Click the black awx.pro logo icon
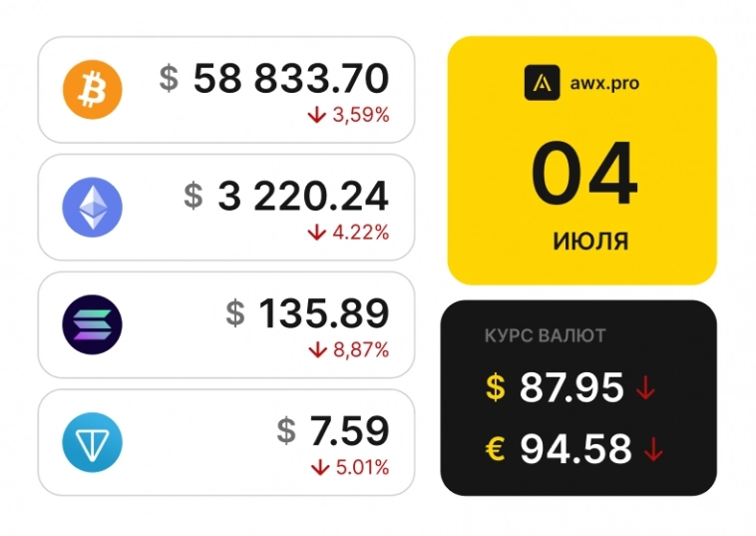Viewport: 756px width, 536px height. click(x=543, y=84)
